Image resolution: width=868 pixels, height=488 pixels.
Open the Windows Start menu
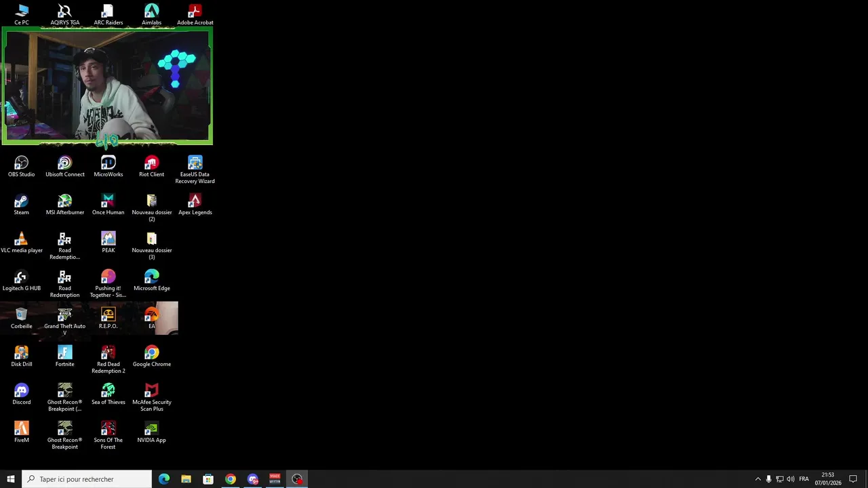point(11,479)
